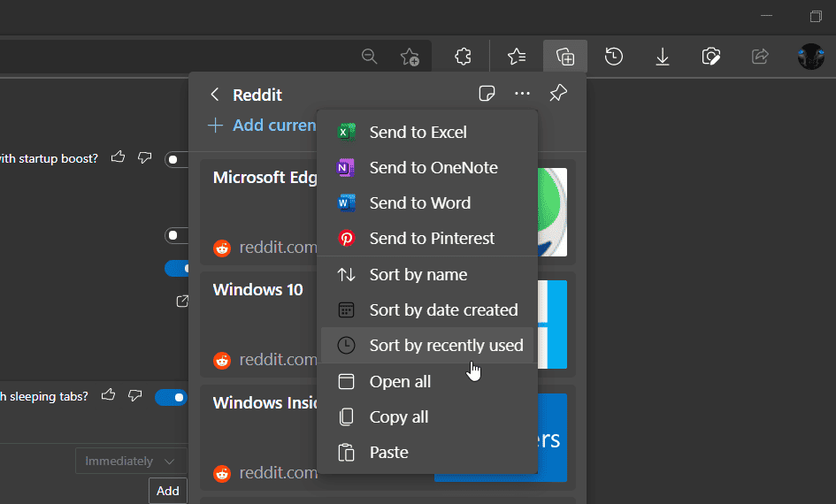Thumbs up the sleeping tabs question
The width and height of the screenshot is (836, 504).
(108, 394)
